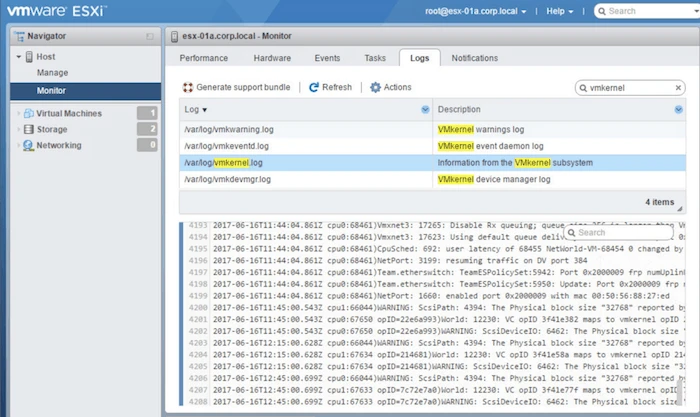Click 'VMkernel event daemon log' description
The height and width of the screenshot is (417, 700).
tap(491, 146)
